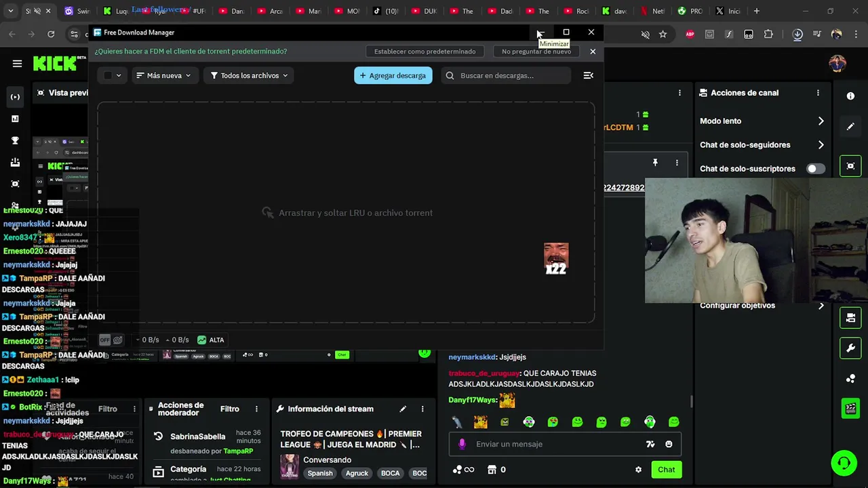Open the Kick hamburger sidebar menu

pos(17,64)
